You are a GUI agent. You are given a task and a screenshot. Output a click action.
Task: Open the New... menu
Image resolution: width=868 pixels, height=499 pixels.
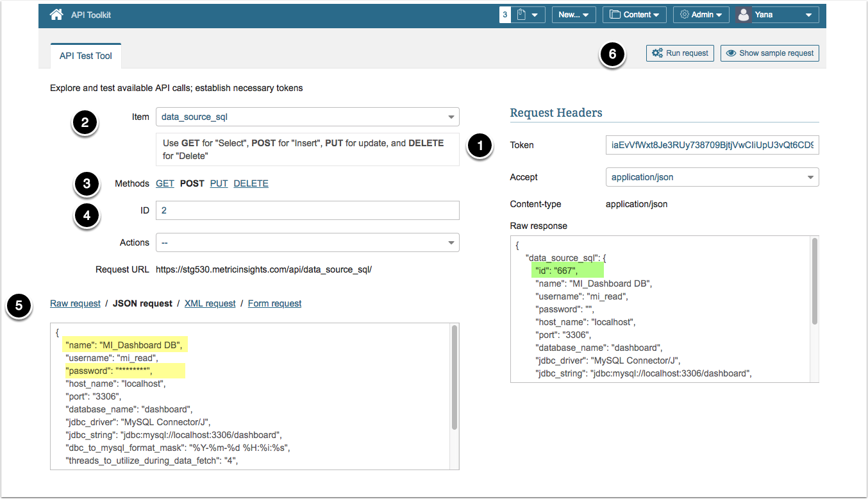point(574,15)
